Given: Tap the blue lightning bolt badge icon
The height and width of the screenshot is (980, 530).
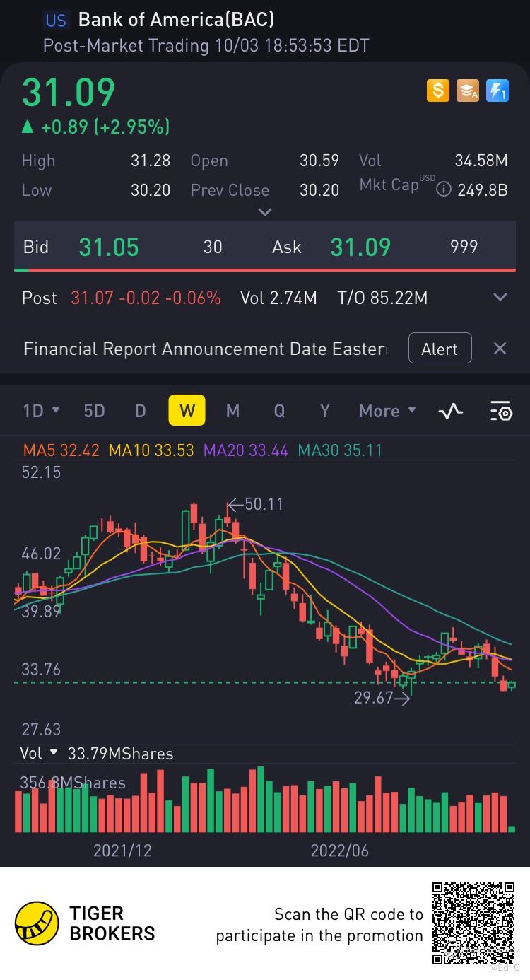Looking at the screenshot, I should pos(497,91).
